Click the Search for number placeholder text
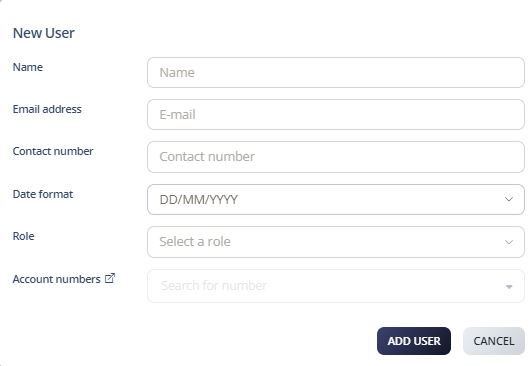 pos(214,286)
